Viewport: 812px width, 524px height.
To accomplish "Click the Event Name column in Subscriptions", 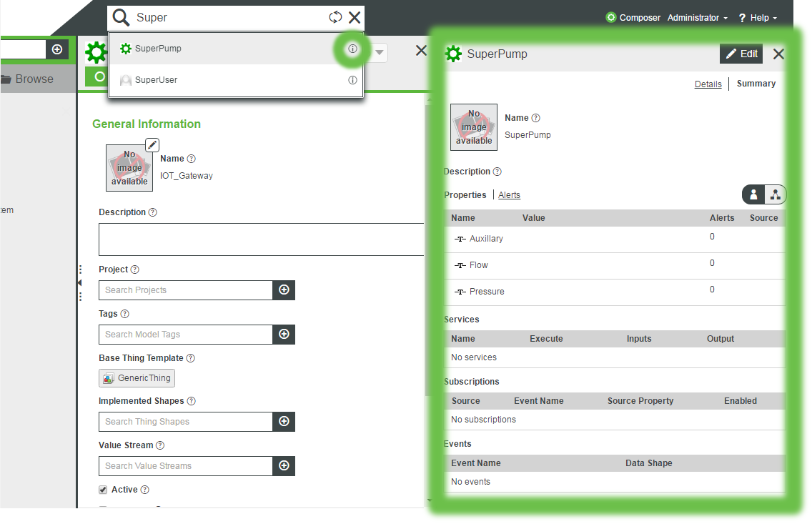I will [538, 401].
